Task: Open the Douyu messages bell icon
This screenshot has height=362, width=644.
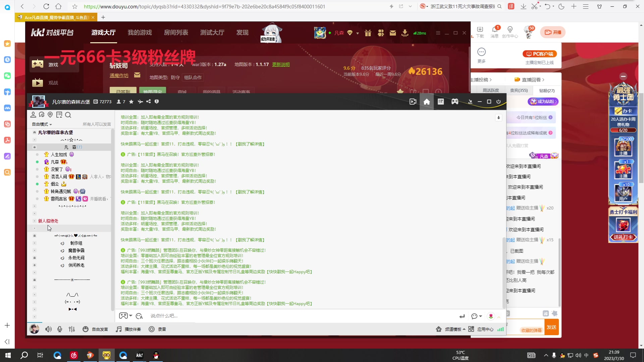Action: (x=495, y=32)
